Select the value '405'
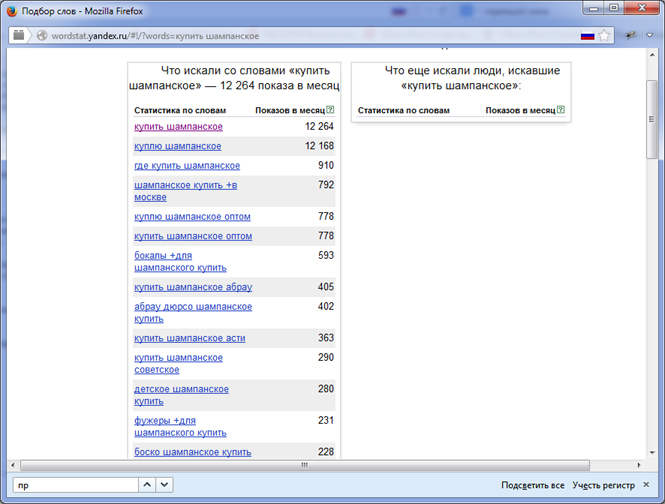The height and width of the screenshot is (504, 665). tap(326, 287)
